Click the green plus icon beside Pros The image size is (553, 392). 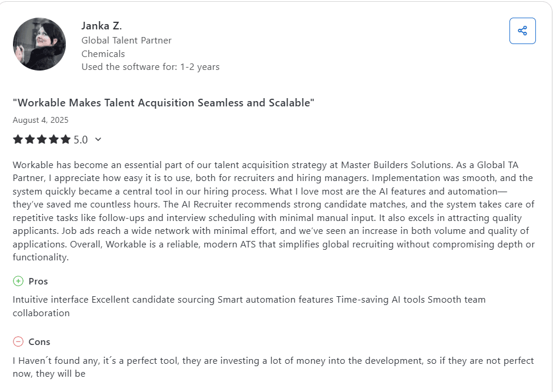[x=18, y=281]
